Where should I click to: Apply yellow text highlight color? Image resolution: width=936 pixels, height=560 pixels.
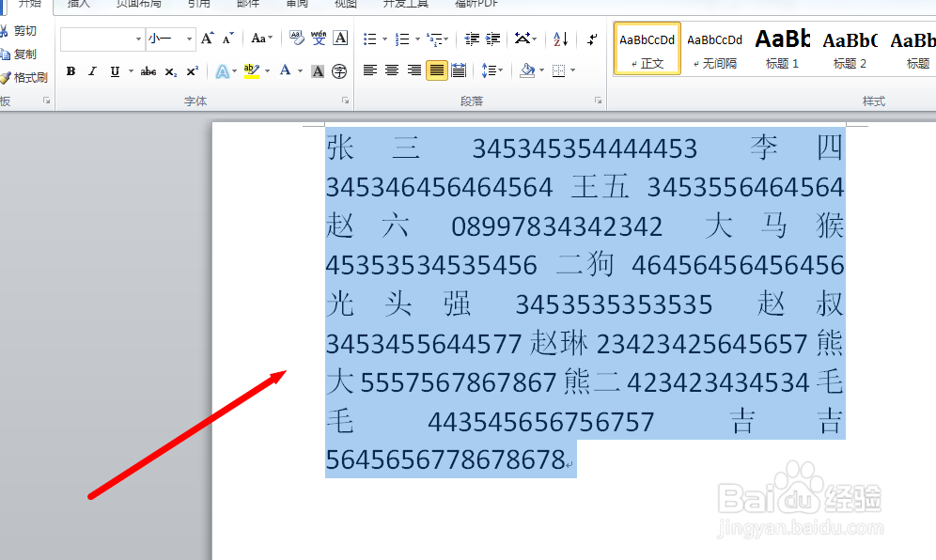(x=252, y=71)
